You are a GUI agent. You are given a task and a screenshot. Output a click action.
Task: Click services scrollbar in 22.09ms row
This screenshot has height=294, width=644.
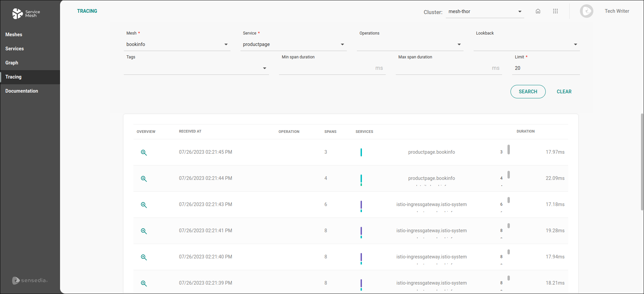[508, 175]
